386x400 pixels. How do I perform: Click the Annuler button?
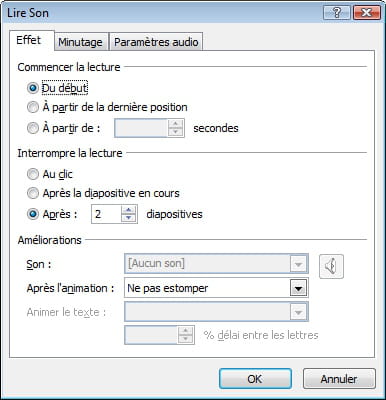pyautogui.click(x=339, y=379)
